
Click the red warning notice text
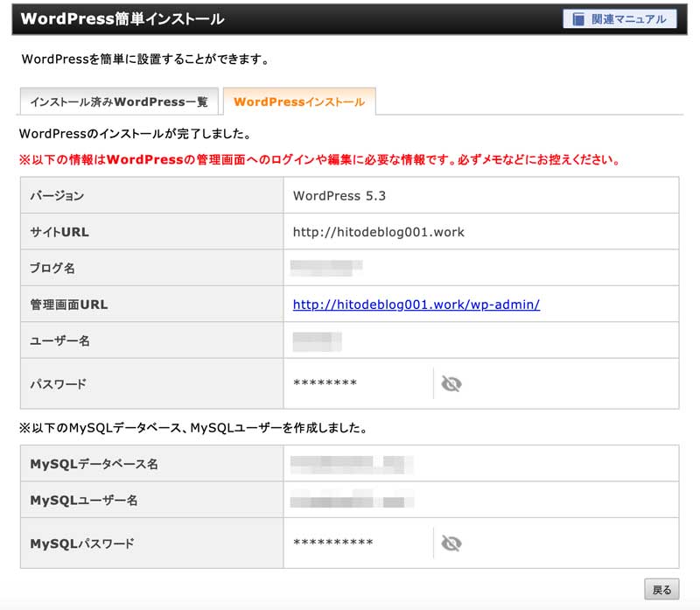[319, 160]
